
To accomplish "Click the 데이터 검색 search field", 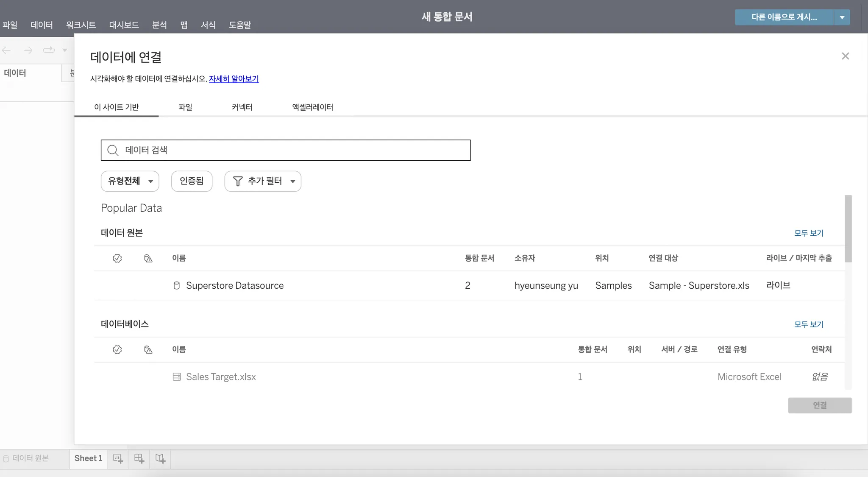I will pos(292,151).
